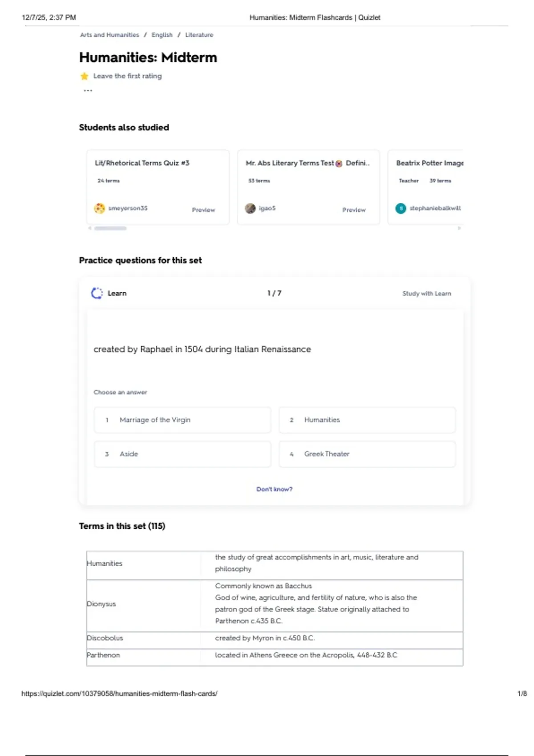The image size is (534, 756).
Task: Click the Learn mode circular icon
Action: pos(97,293)
